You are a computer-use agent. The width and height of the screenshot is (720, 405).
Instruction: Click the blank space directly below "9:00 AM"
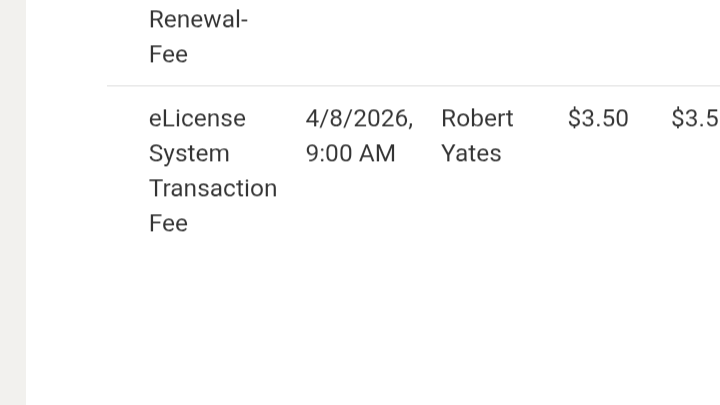coord(350,200)
